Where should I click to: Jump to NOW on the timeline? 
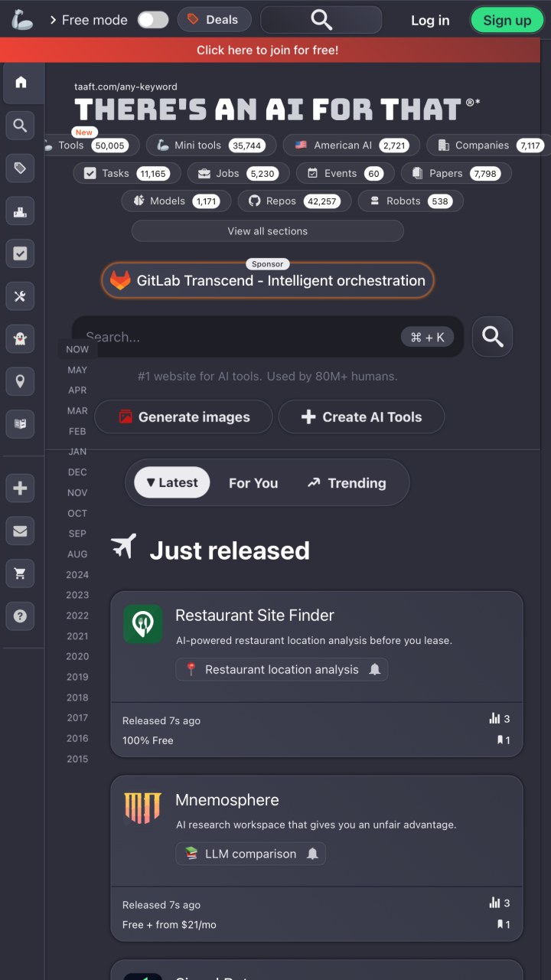click(77, 349)
